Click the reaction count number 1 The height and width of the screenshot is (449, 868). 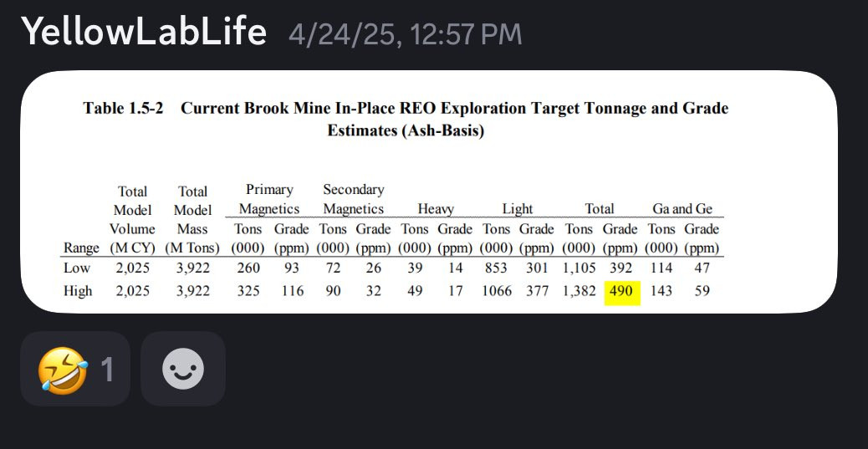click(107, 370)
